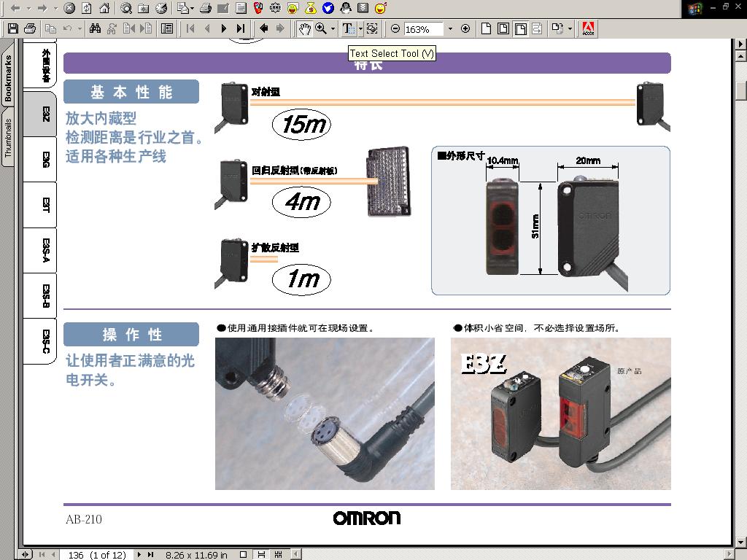Click the AB-210 page label
Viewport: 747px width, 560px height.
(x=84, y=519)
